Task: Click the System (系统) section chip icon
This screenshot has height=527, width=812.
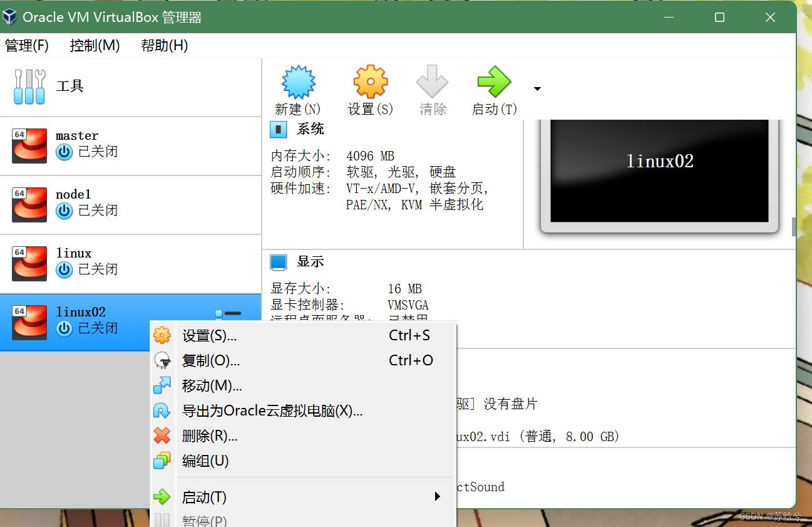Action: [279, 130]
